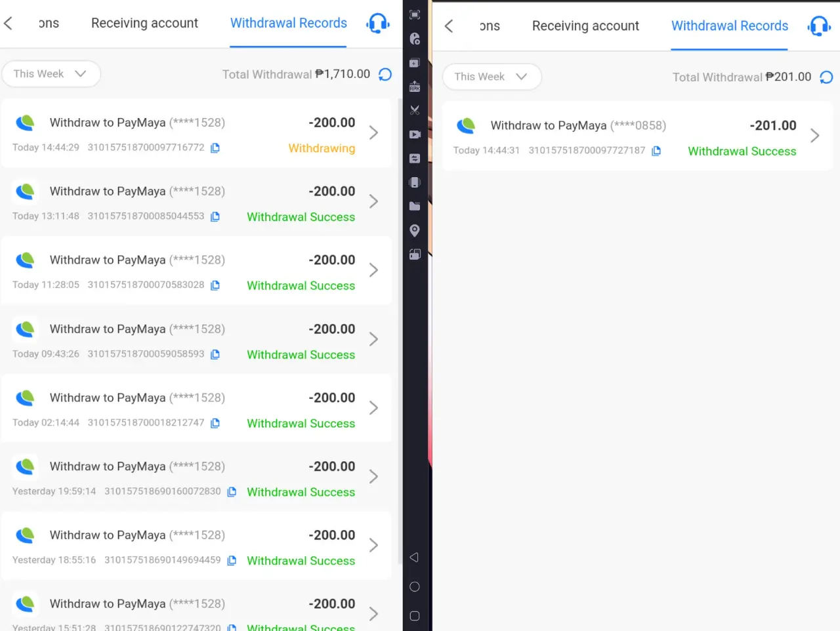Expand the Today 09:43:26 withdrawal record
840x631 pixels.
pyautogui.click(x=373, y=339)
